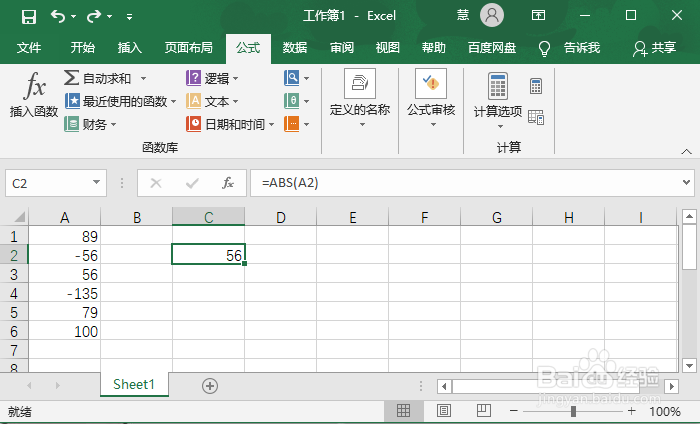Switch to the 页面布局 tab
Viewport: 700px width, 424px height.
tap(188, 47)
